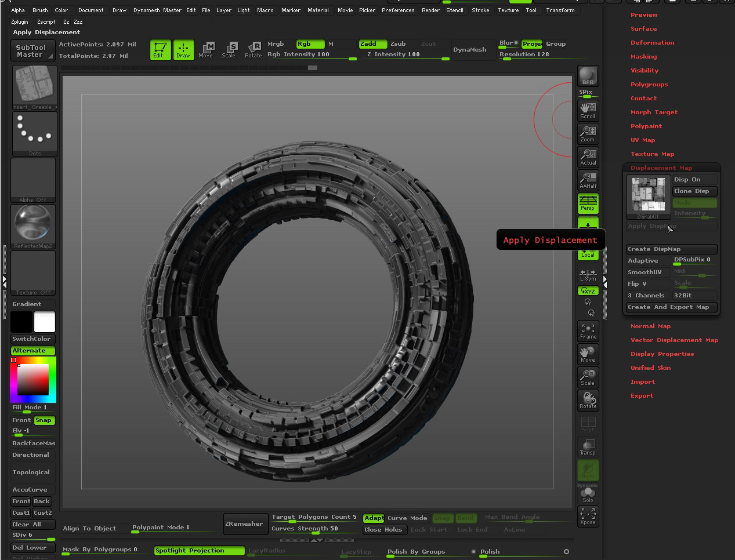The height and width of the screenshot is (560, 735).
Task: Open the Preferences menu
Action: click(397, 10)
